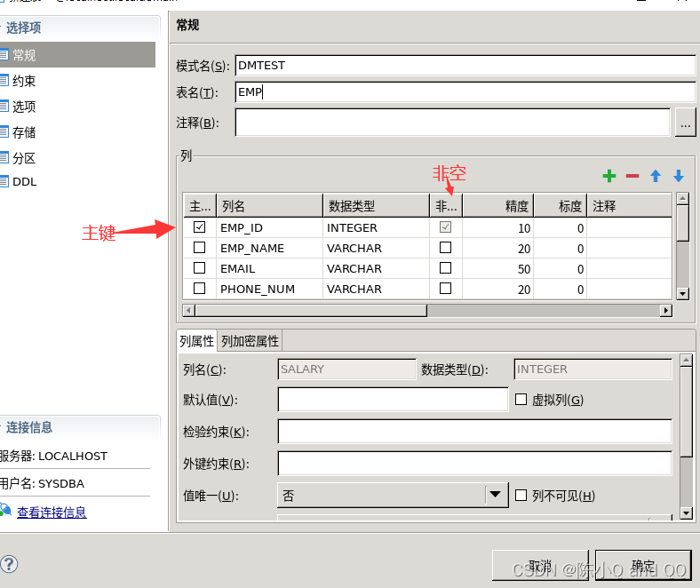Click the 取消 button
Viewport: 700px width, 588px height.
(540, 565)
